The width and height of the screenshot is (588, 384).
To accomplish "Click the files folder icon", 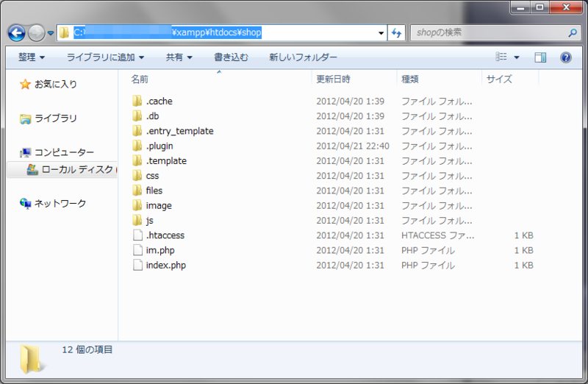I will coord(137,191).
